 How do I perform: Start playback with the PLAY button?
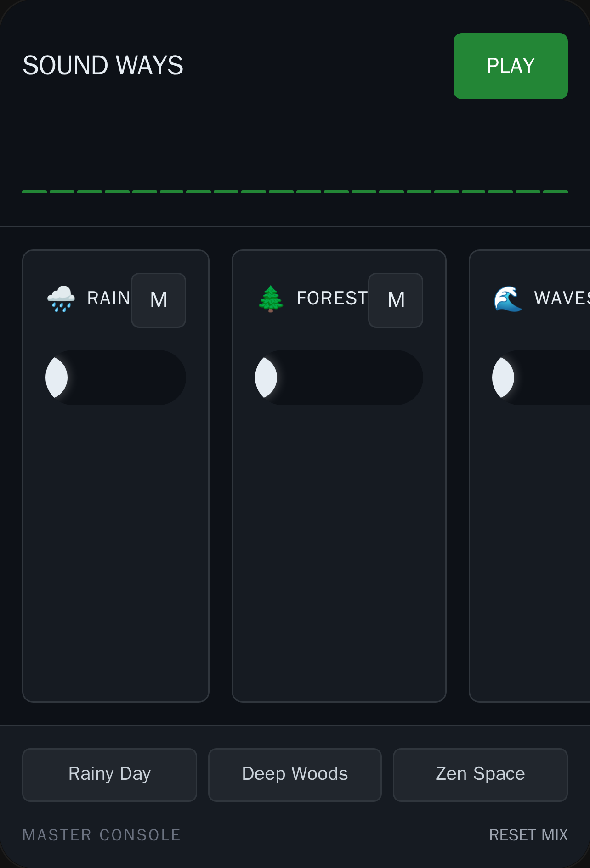[x=511, y=66]
